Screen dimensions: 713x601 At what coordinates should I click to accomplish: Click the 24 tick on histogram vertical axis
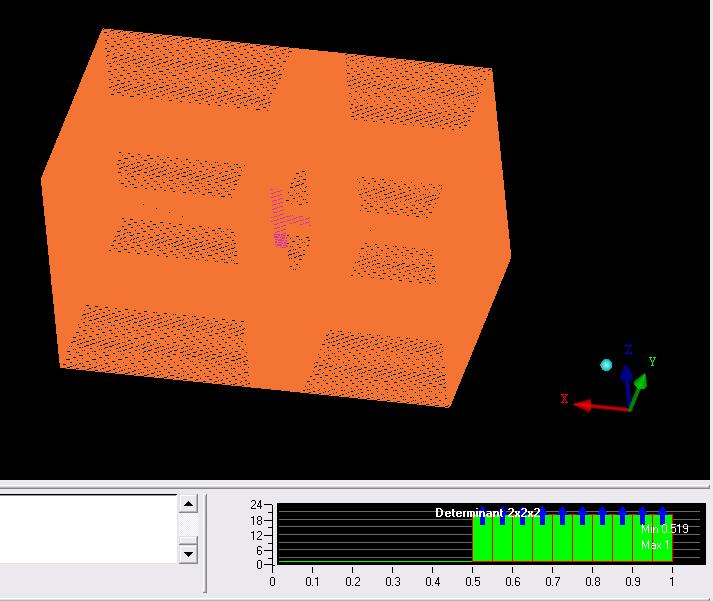[x=256, y=505]
